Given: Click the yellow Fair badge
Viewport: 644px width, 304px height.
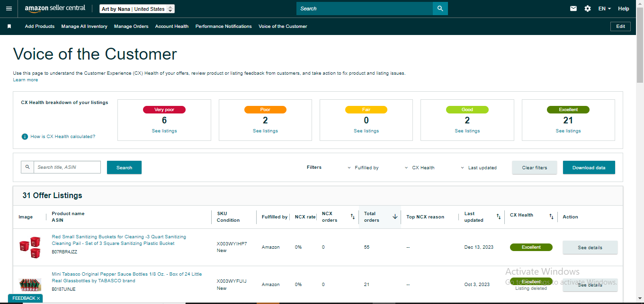Looking at the screenshot, I should click(366, 110).
